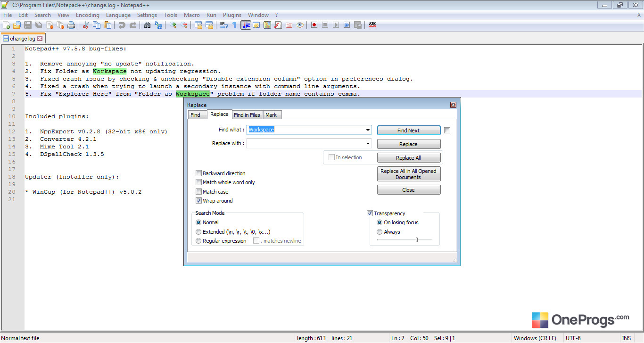
Task: Click the Zoom In icon
Action: [173, 25]
